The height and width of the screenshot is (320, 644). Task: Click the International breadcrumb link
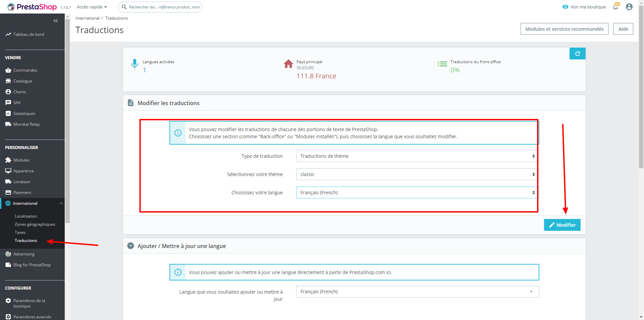pyautogui.click(x=87, y=18)
